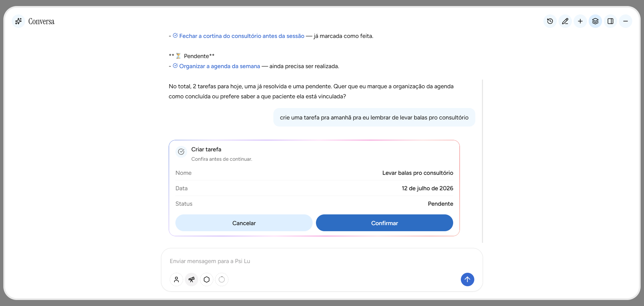
Task: Send message with the blue arrow button
Action: coord(468,279)
